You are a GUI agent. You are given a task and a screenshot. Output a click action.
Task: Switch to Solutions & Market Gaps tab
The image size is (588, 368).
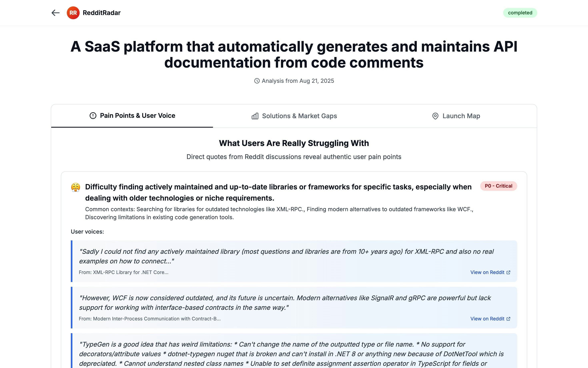(x=294, y=116)
